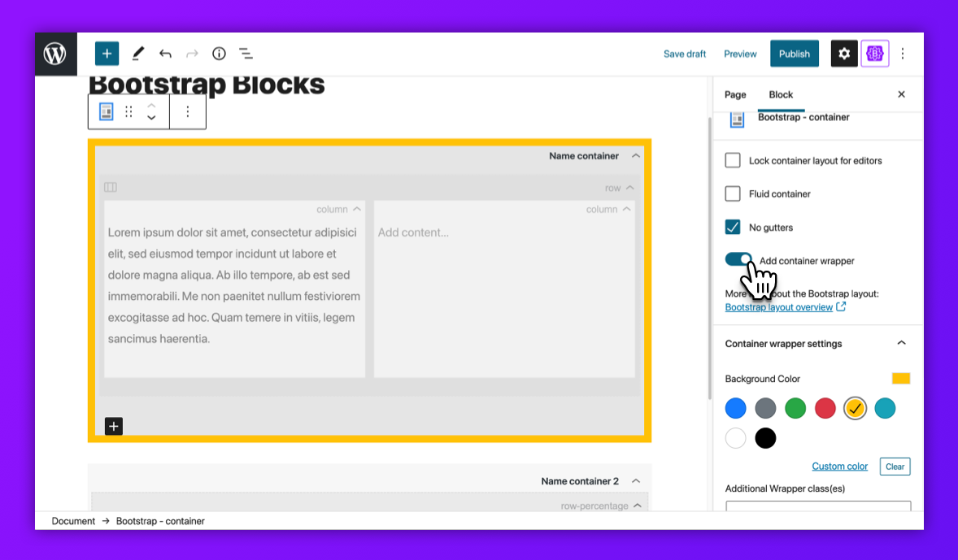
Task: Choose the white background color swatch
Action: (x=736, y=438)
